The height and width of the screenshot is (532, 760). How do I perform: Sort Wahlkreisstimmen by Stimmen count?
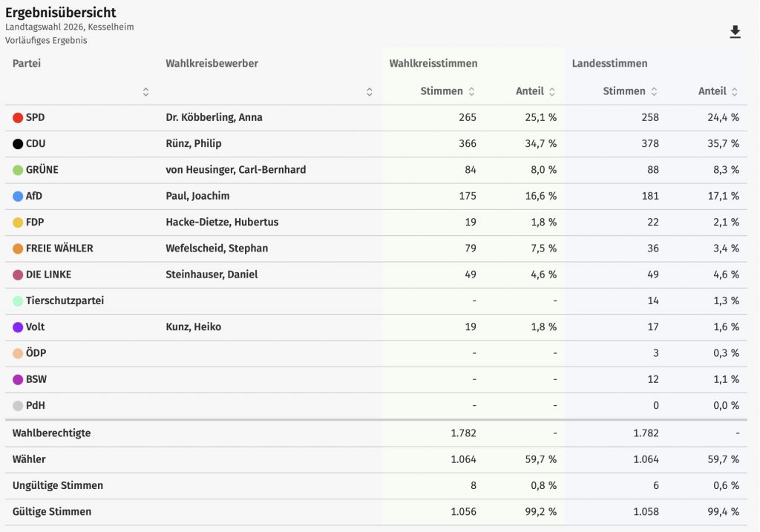coord(471,91)
